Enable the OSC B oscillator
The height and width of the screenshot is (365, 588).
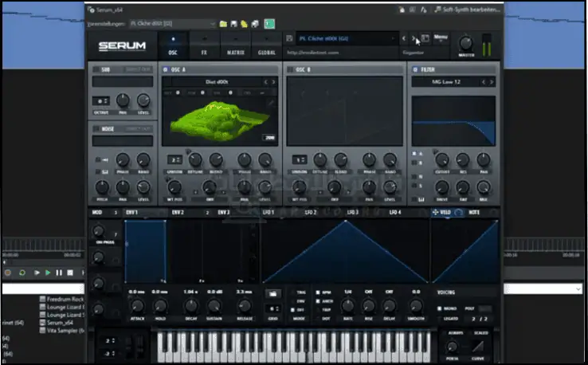pyautogui.click(x=290, y=69)
